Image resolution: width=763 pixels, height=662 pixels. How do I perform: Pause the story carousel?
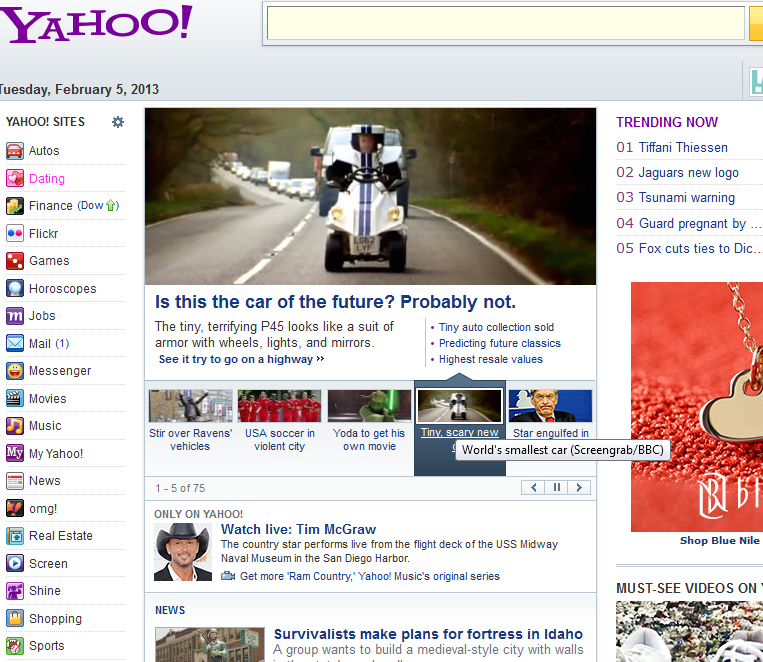(x=557, y=488)
